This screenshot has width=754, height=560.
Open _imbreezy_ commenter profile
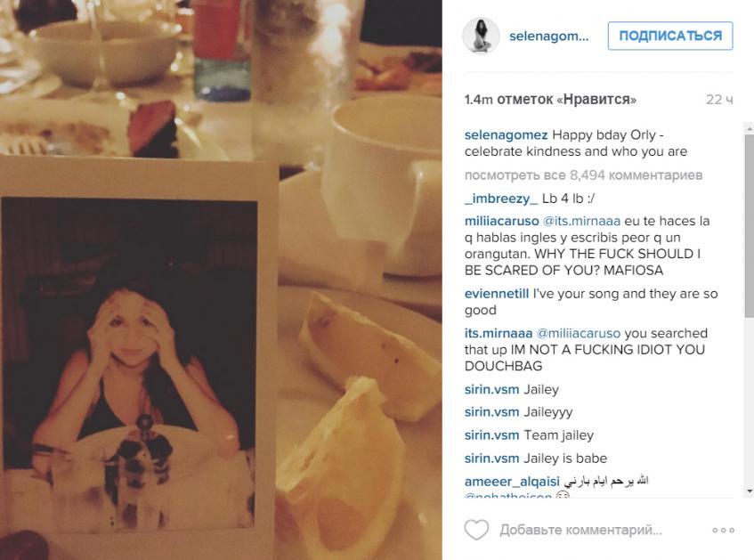click(x=501, y=199)
